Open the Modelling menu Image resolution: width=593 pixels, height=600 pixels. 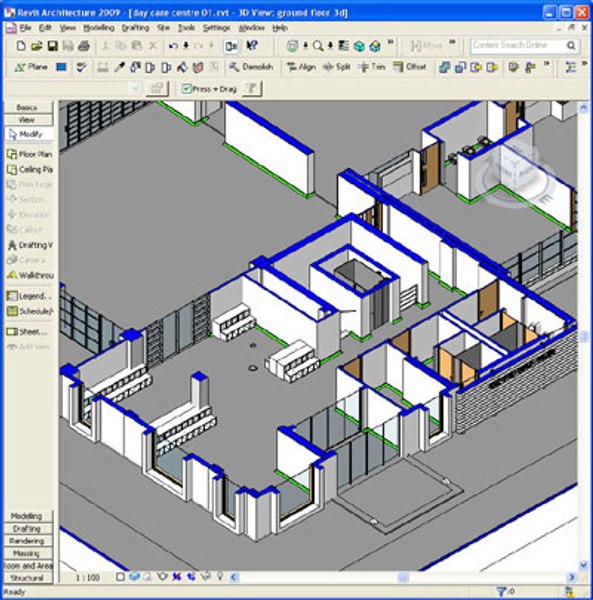coord(99,28)
